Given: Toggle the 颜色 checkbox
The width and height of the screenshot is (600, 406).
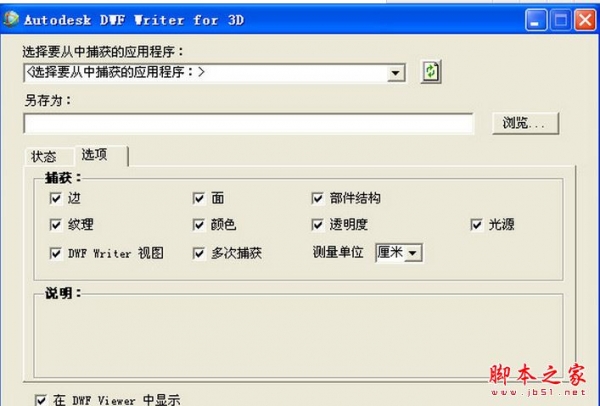Looking at the screenshot, I should pyautogui.click(x=199, y=225).
